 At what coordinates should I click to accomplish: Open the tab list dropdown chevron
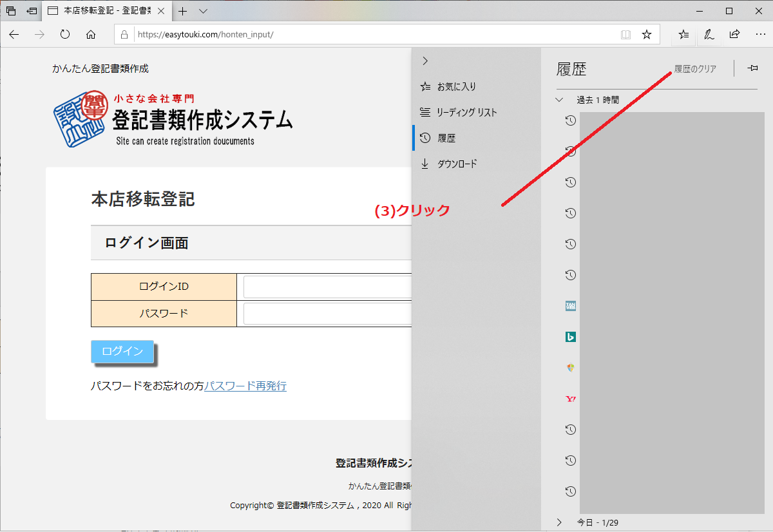pyautogui.click(x=203, y=11)
